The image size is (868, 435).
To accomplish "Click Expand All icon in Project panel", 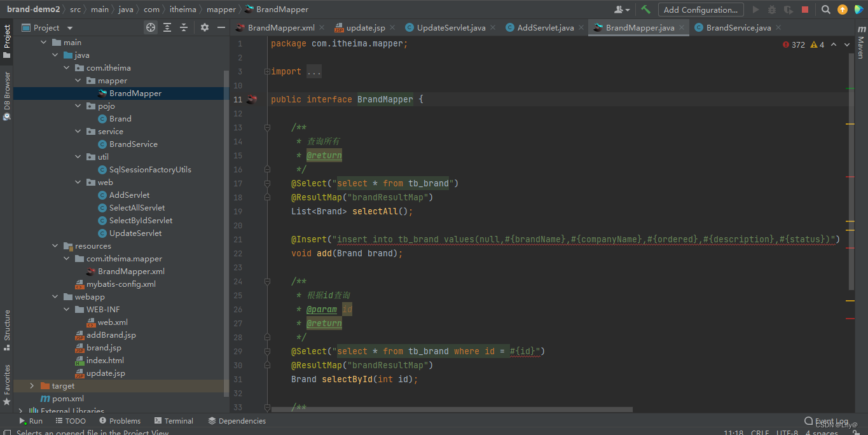I will 167,27.
